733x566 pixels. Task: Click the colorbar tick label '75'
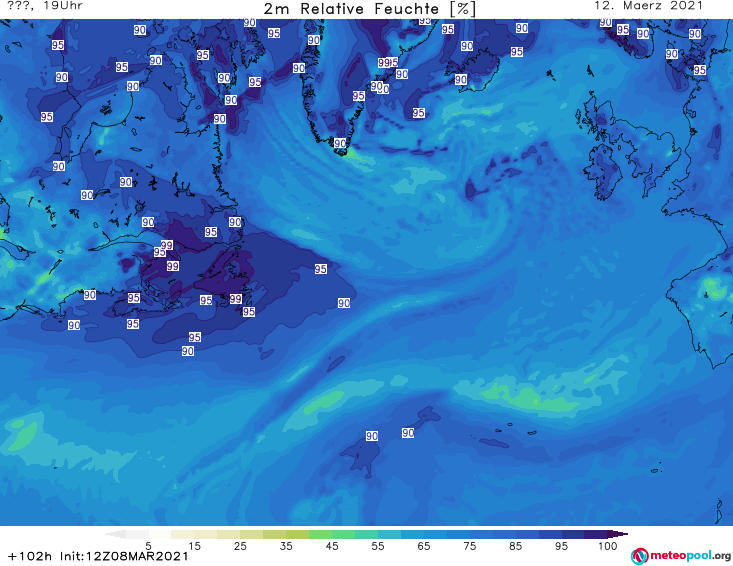[x=469, y=546]
